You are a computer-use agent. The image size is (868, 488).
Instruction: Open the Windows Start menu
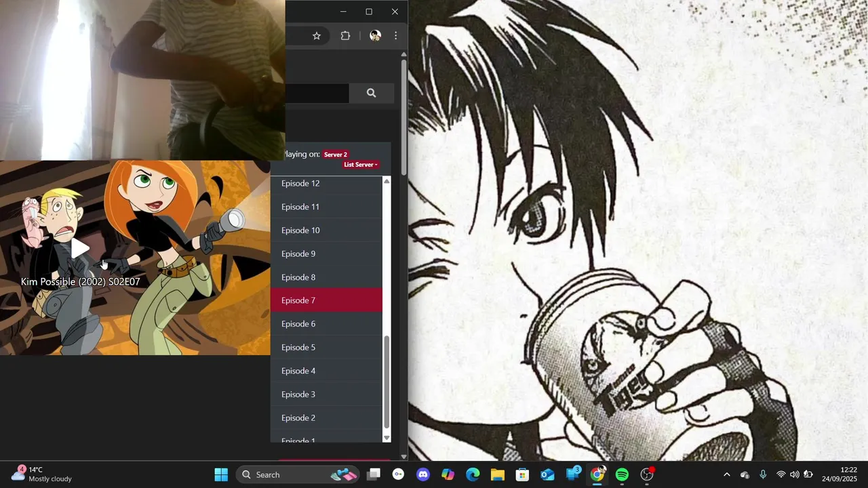click(221, 474)
